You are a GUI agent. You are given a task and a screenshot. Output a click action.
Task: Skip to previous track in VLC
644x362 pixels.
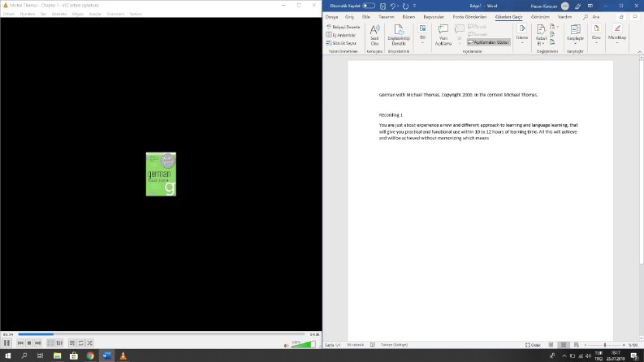[20, 343]
